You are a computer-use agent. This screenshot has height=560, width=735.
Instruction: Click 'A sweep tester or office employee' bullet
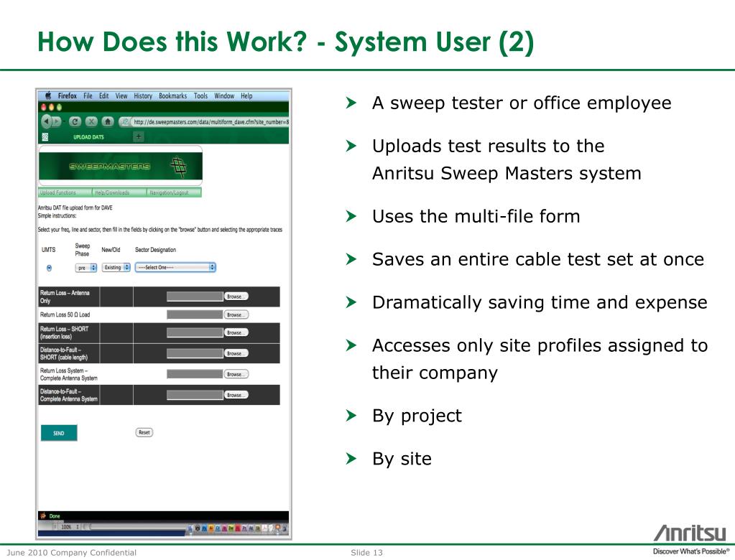click(x=522, y=103)
